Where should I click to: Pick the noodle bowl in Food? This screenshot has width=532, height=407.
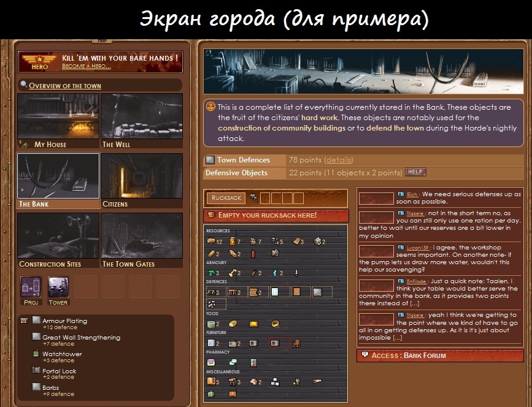276,324
